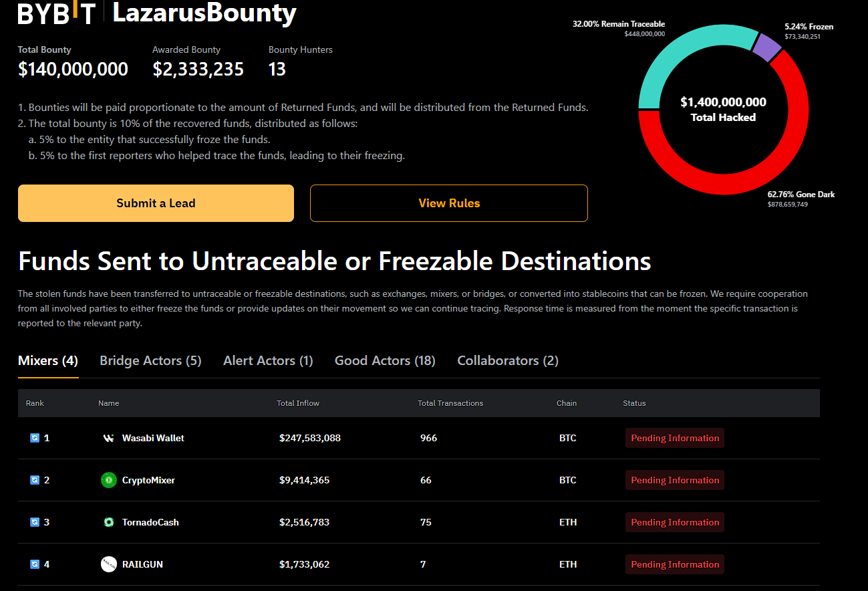868x591 pixels.
Task: Open the Alert Actors (1) tab
Action: tap(268, 360)
